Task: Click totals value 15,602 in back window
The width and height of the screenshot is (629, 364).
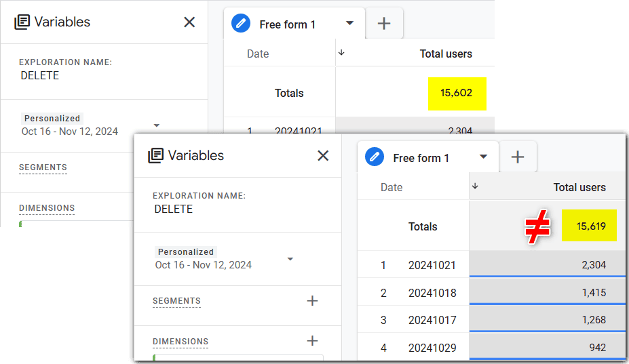Action: click(456, 93)
